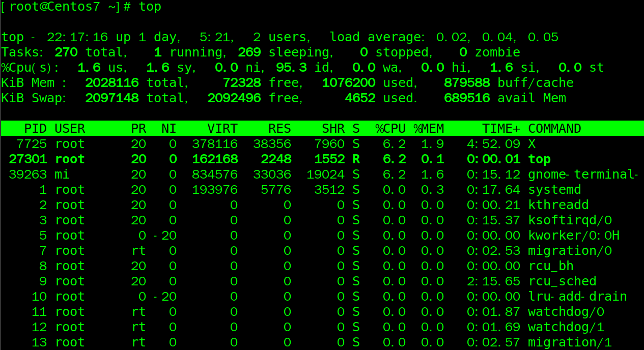
Task: Click PID 7725 in the process list
Action: click(x=32, y=144)
